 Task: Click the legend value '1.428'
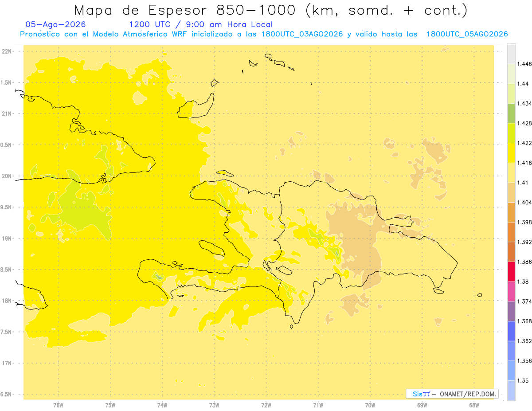click(x=524, y=123)
